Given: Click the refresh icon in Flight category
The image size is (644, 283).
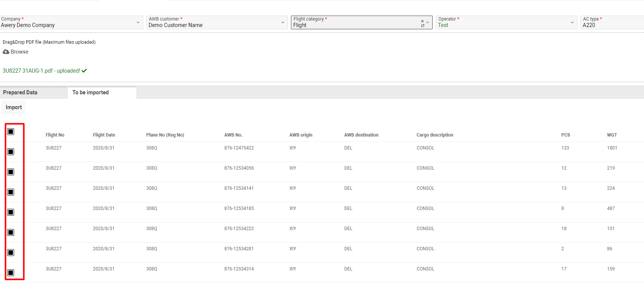Looking at the screenshot, I should point(422,25).
